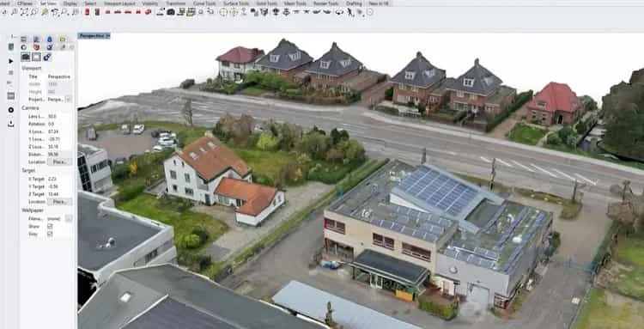Screen dimensions: 644x329
Task: Open the Surface Tools tab
Action: pyautogui.click(x=236, y=3)
